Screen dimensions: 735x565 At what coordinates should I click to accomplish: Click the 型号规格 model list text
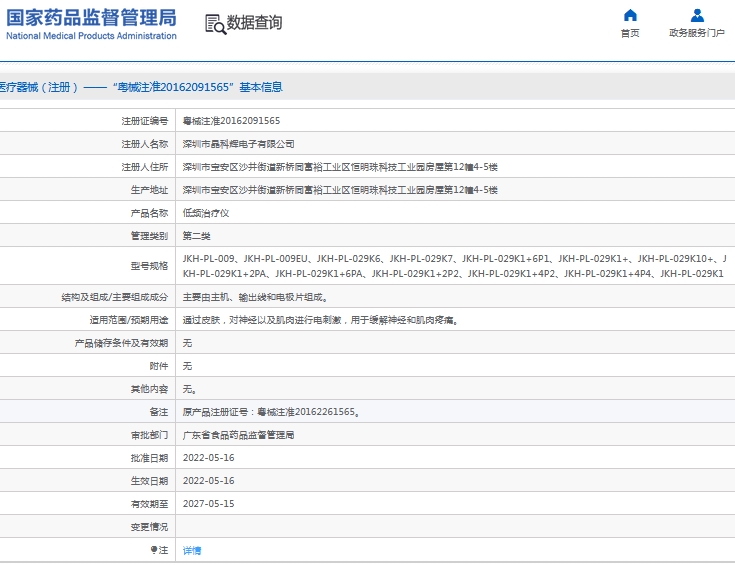click(x=454, y=266)
